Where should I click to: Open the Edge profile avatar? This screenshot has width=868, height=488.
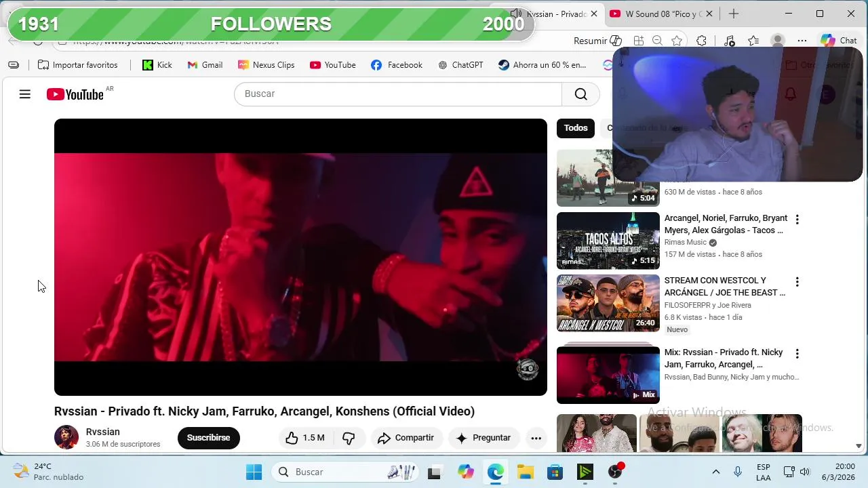[778, 41]
